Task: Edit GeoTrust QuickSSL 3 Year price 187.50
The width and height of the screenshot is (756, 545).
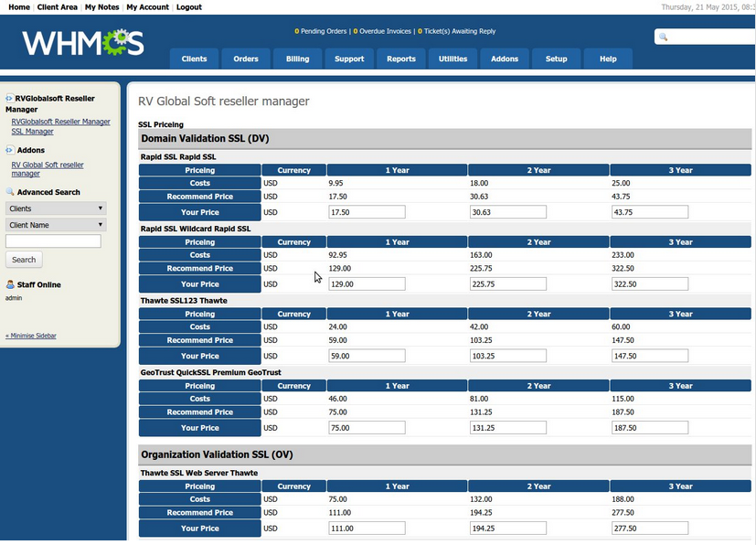Action: point(650,427)
